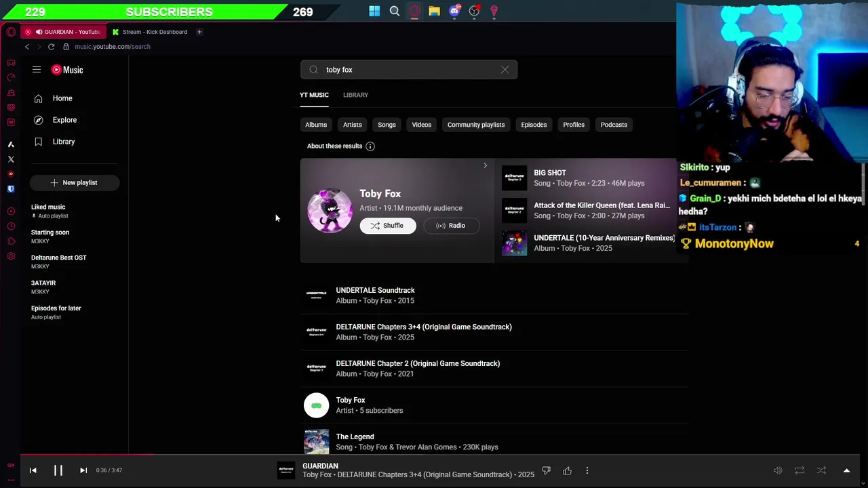The width and height of the screenshot is (868, 488).
Task: Open DELTARUNE Chapter 2 soundtrack album
Action: 494,369
